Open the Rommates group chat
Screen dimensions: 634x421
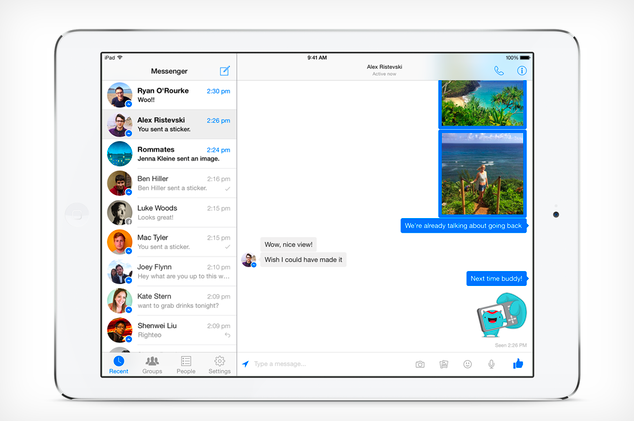pos(170,154)
